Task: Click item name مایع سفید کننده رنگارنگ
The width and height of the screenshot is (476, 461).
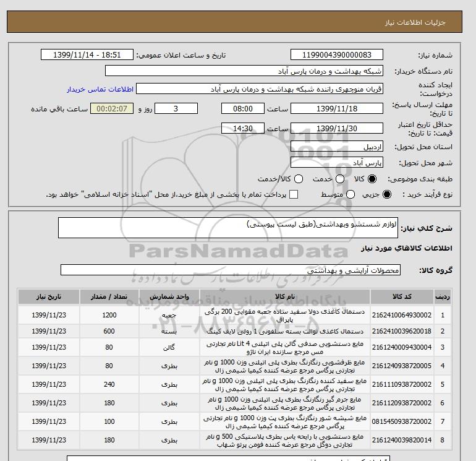Action: point(285,385)
